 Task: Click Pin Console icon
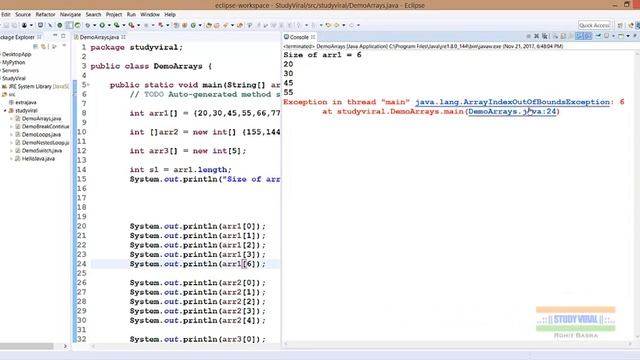tap(598, 36)
